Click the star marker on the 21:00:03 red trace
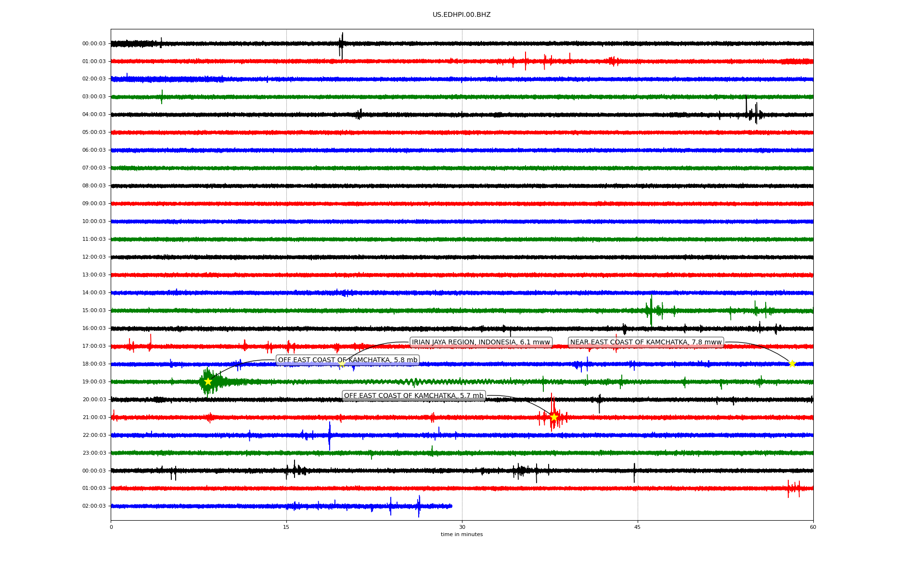The height and width of the screenshot is (578, 924). tap(554, 417)
